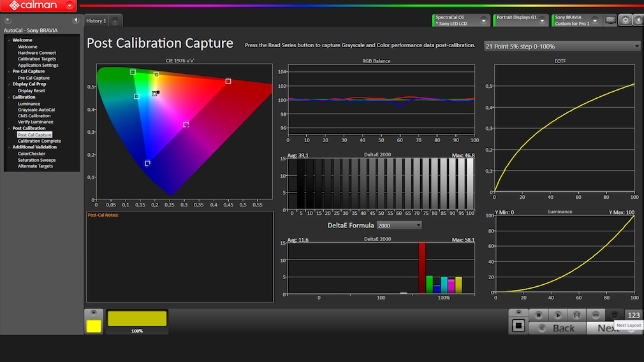Toggle the round button atop the workflow sidebar

pyautogui.click(x=6, y=20)
